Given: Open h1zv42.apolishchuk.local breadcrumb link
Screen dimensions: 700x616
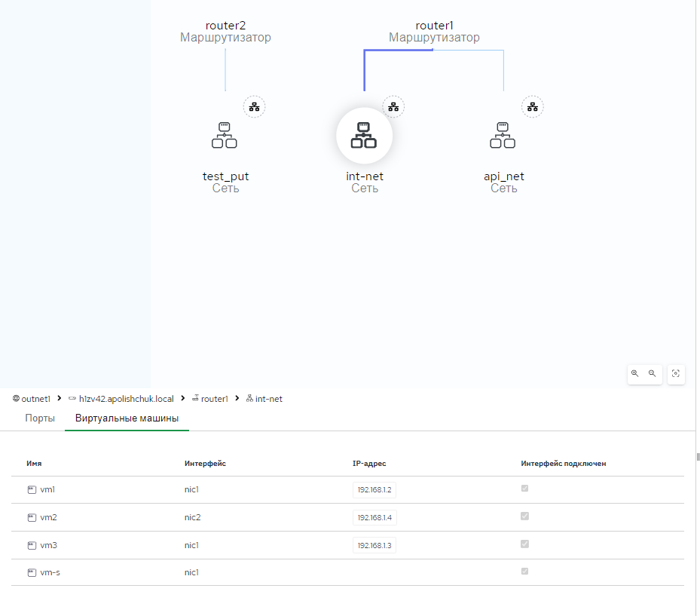Looking at the screenshot, I should pyautogui.click(x=127, y=399).
